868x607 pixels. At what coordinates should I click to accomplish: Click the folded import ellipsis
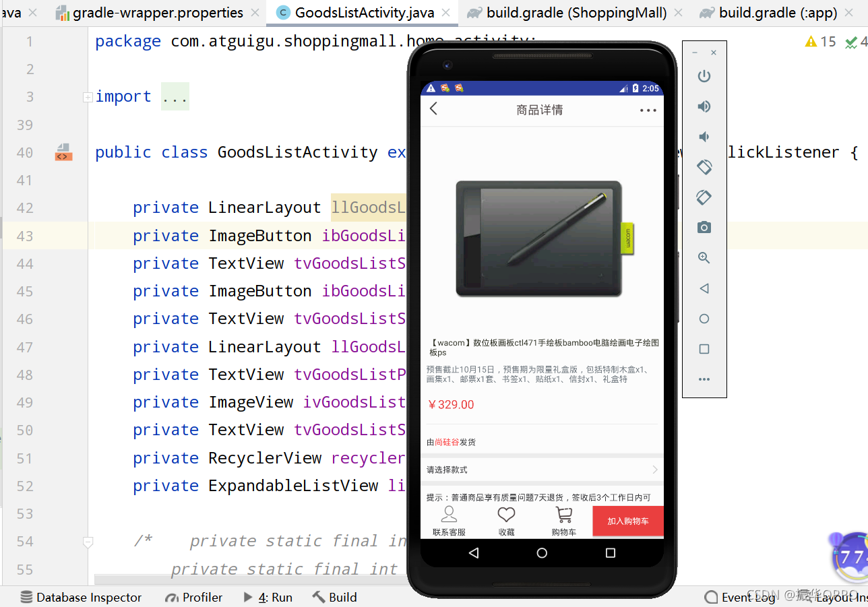[x=175, y=97]
